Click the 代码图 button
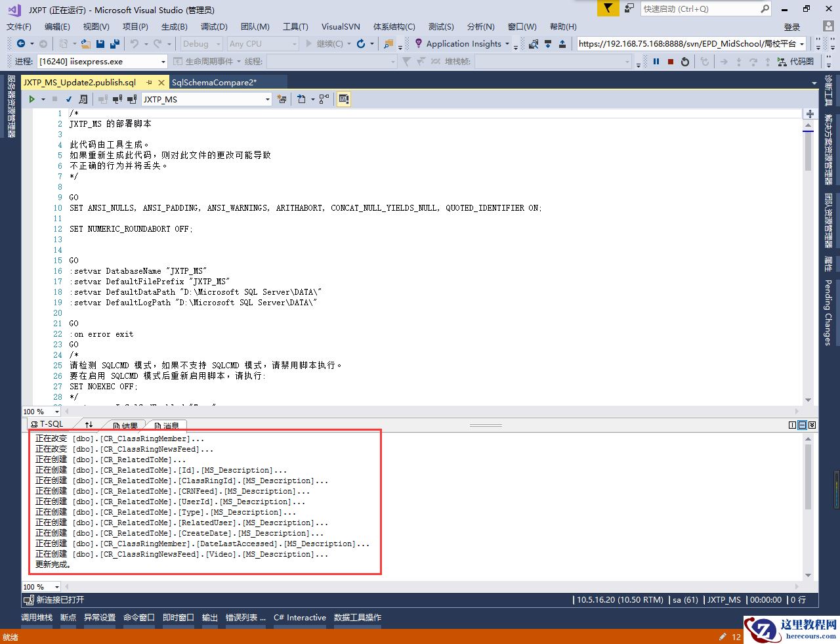Image resolution: width=840 pixels, height=644 pixels. click(x=795, y=61)
